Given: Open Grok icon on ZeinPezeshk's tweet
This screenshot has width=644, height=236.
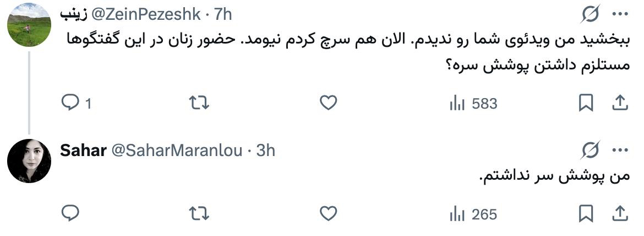Looking at the screenshot, I should tap(590, 15).
